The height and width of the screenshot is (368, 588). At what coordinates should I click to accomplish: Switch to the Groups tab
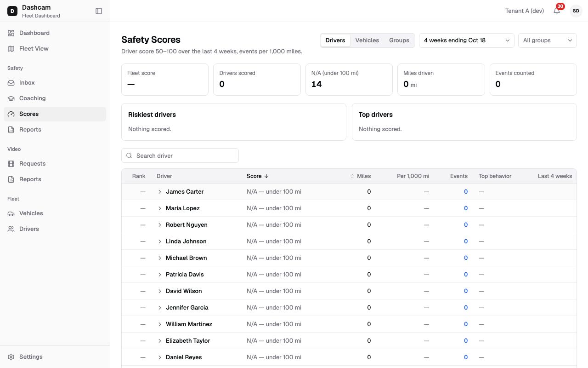(x=399, y=40)
